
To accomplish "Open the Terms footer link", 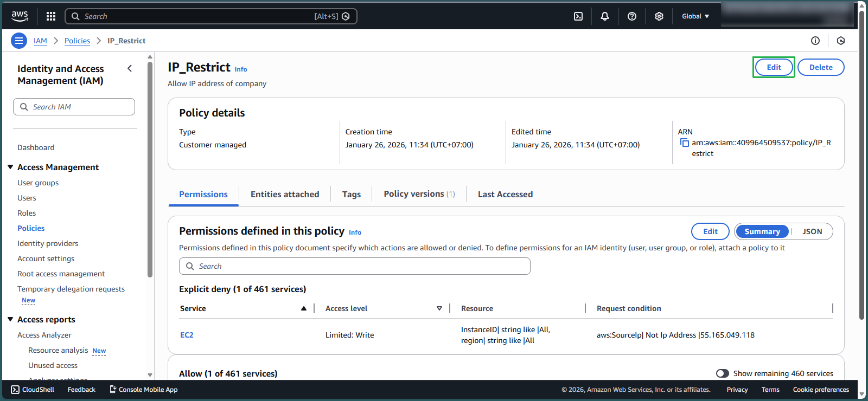I will pos(770,390).
